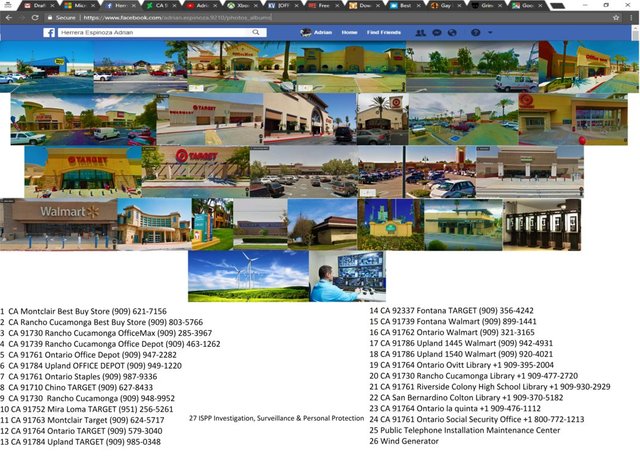Switch to the YouTube Adri tab
640x467 pixels.
click(x=202, y=6)
